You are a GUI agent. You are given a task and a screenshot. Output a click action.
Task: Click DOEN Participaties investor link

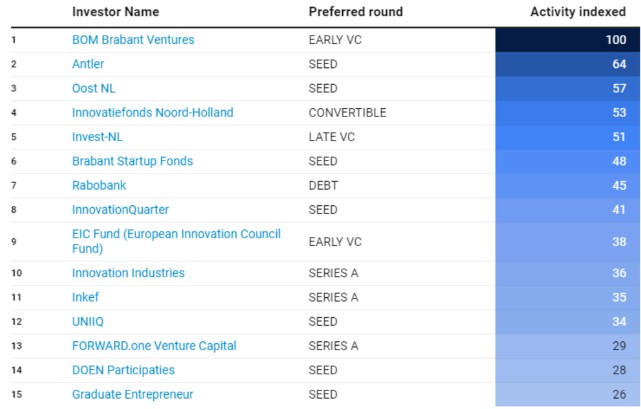click(x=123, y=370)
